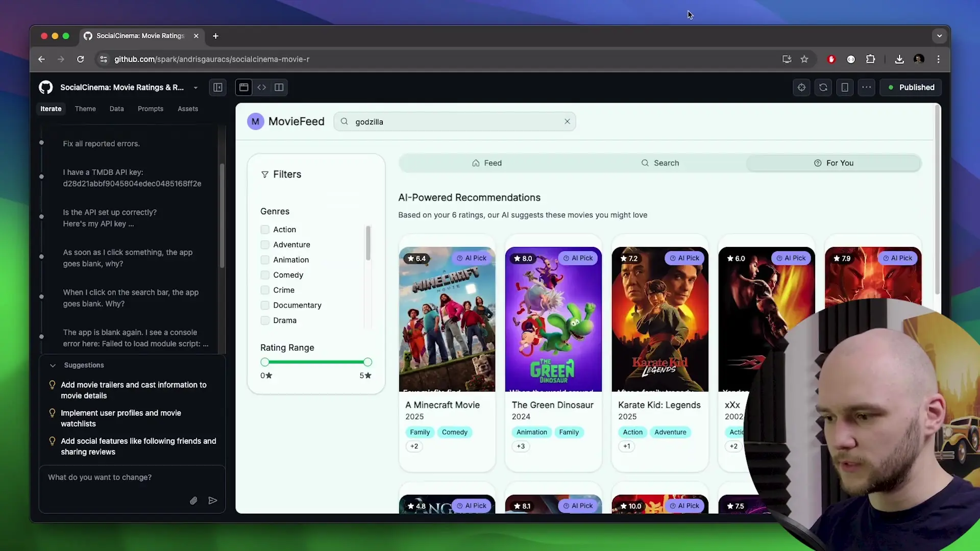Open the Chrome tab search dropdown arrow

[x=939, y=36]
